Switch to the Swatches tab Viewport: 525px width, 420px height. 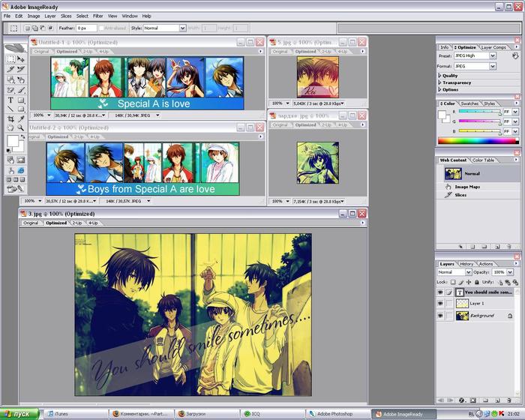pyautogui.click(x=469, y=103)
